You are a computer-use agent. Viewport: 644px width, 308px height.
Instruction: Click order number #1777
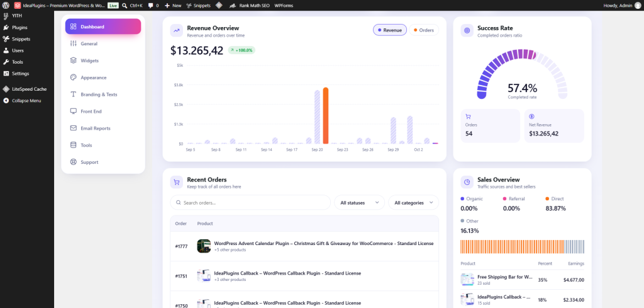pyautogui.click(x=181, y=246)
